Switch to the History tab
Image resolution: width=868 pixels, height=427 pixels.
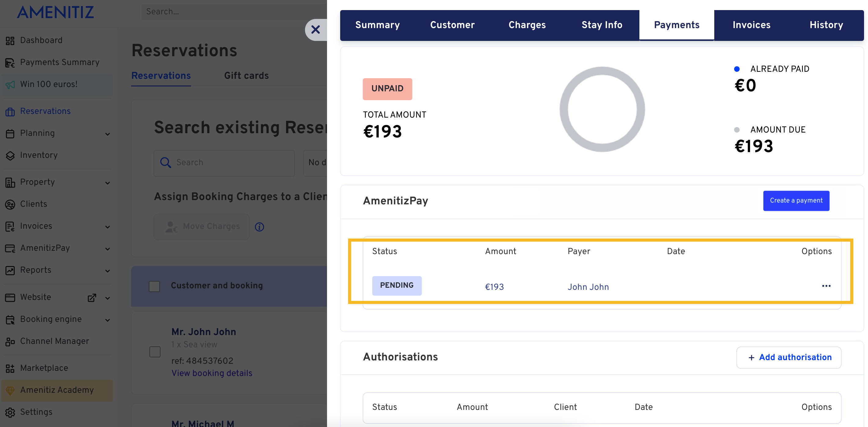point(826,25)
